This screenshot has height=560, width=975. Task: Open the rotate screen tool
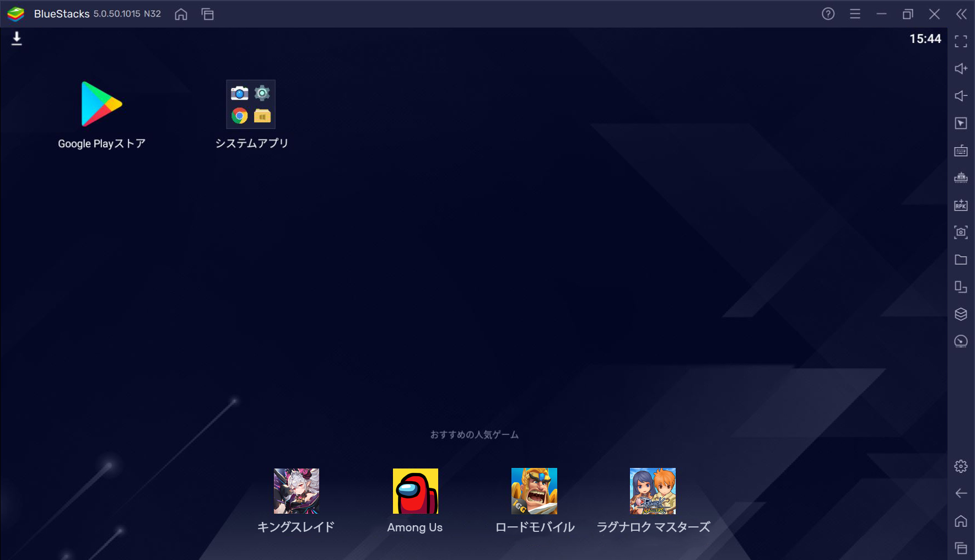click(961, 287)
